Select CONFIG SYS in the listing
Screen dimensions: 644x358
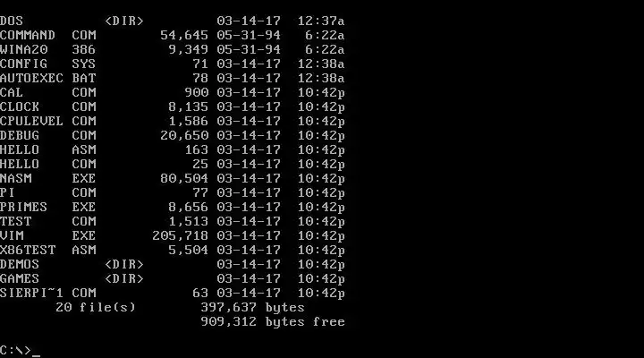coord(172,64)
